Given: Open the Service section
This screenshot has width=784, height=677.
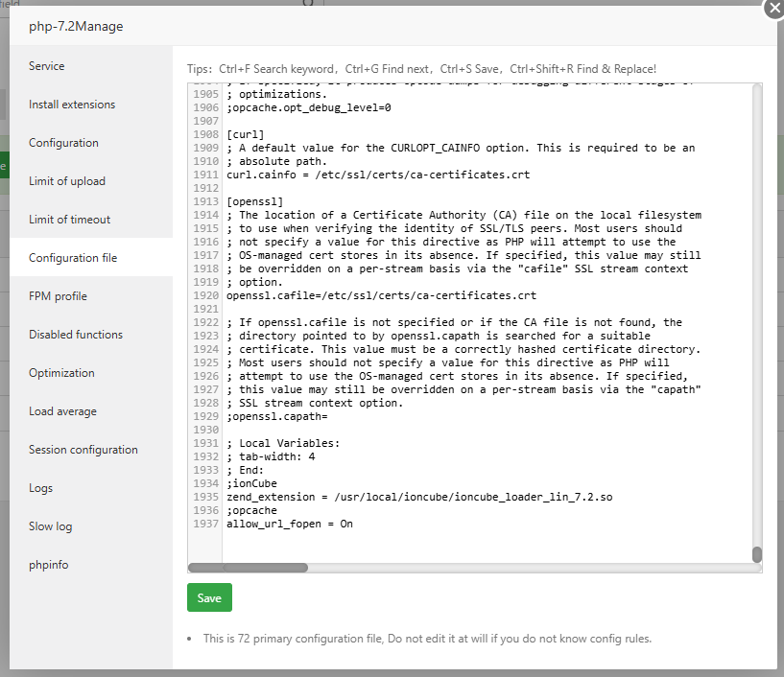Looking at the screenshot, I should (47, 66).
